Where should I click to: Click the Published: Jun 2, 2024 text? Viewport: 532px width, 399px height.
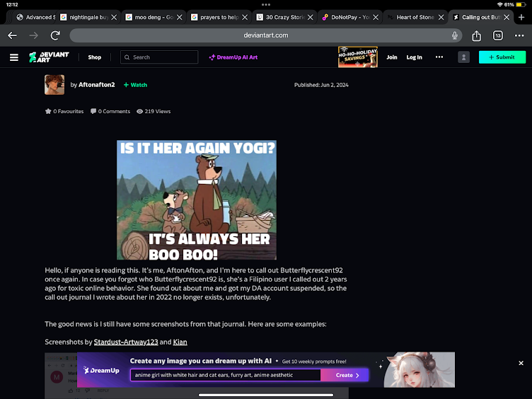point(321,85)
